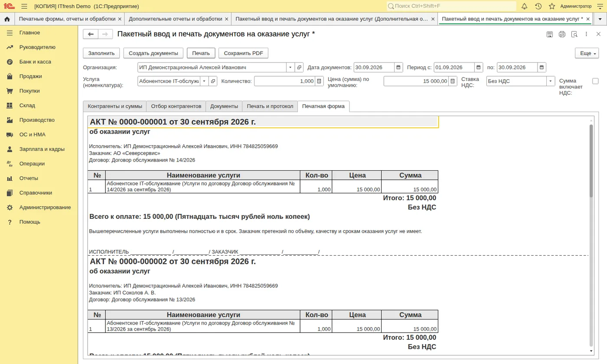The image size is (607, 364).
Task: Expand the Услуга (номенклатура) dropdown
Action: click(204, 81)
